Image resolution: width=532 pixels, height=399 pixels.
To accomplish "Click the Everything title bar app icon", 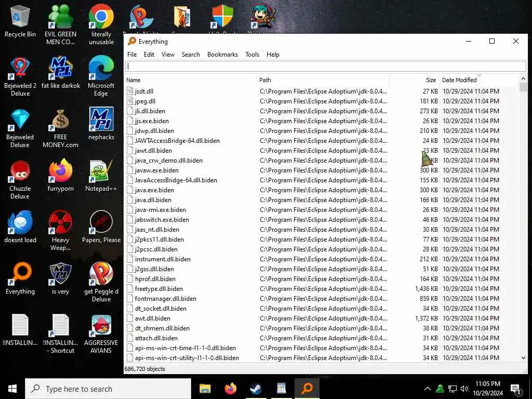I will (x=131, y=42).
